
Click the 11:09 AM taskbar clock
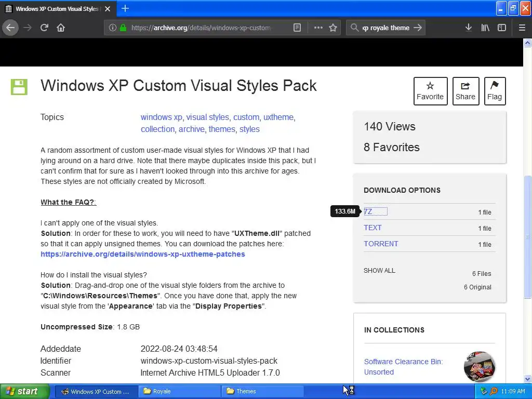pos(513,392)
